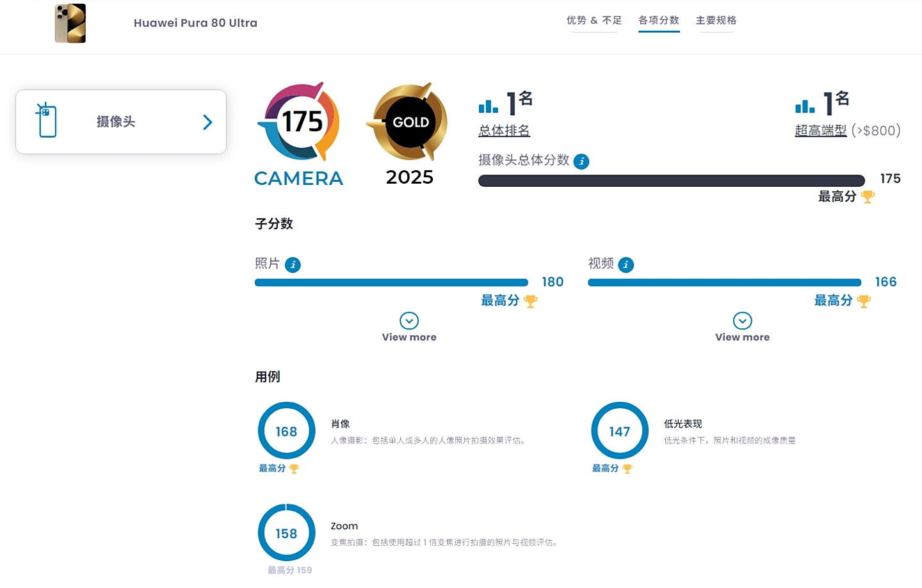Switch to the 优势 & 不足 tab
922x588 pixels.
[594, 20]
